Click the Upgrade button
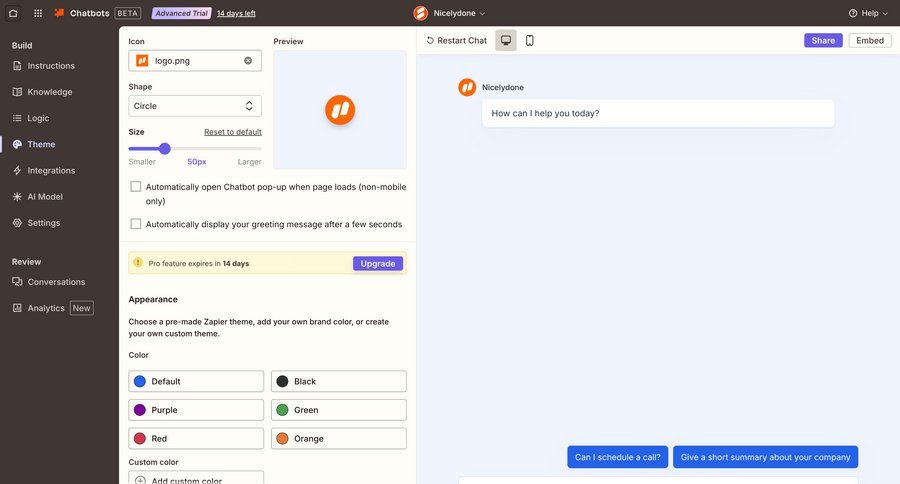The image size is (900, 484). pos(378,264)
